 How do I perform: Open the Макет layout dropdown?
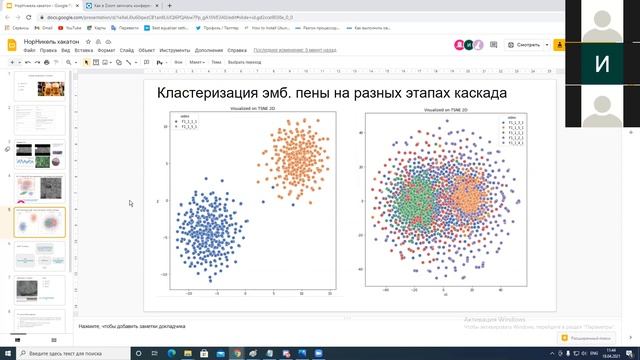197,62
